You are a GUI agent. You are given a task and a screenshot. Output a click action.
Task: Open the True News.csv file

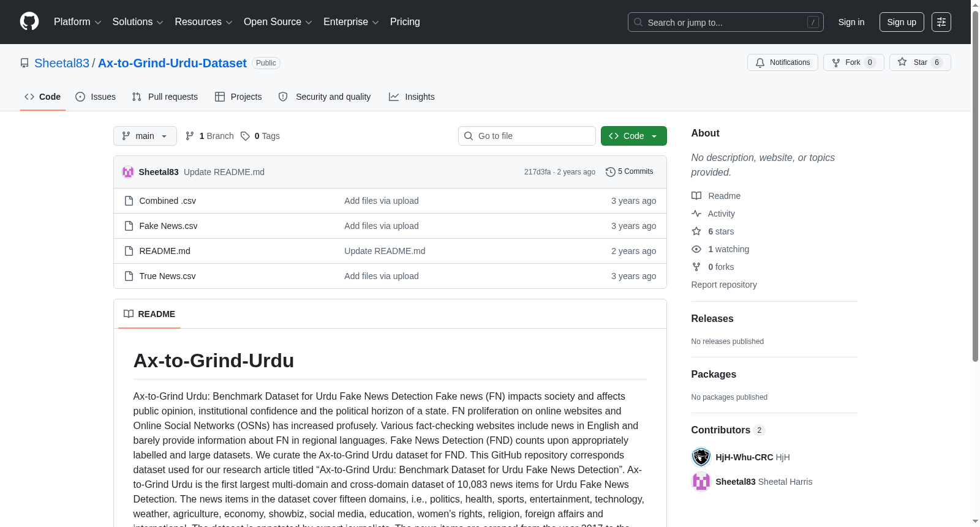(168, 276)
